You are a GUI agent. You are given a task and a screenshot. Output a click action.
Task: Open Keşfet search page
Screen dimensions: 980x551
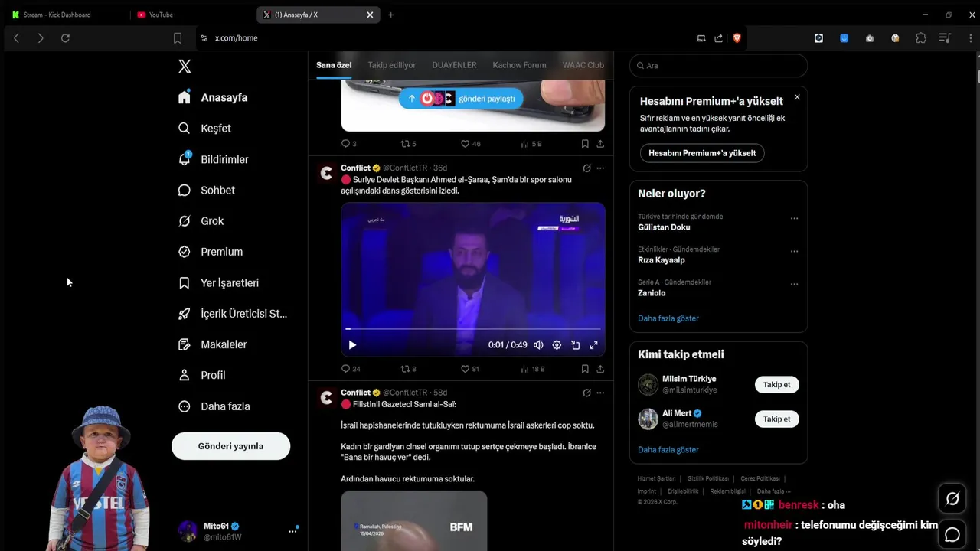(204, 129)
